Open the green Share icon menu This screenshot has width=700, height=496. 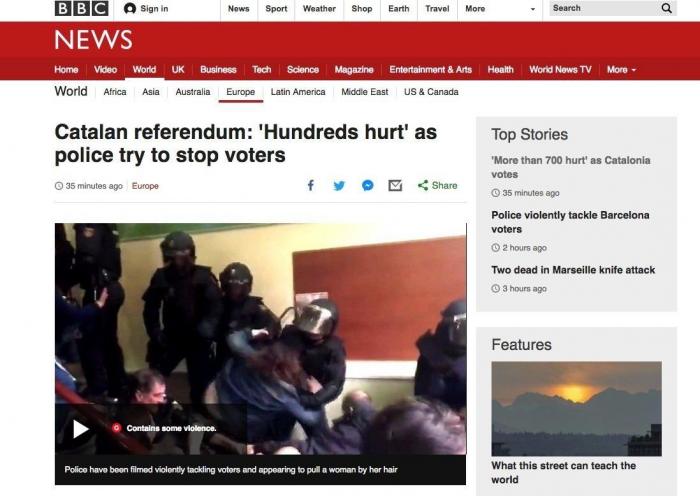point(423,185)
